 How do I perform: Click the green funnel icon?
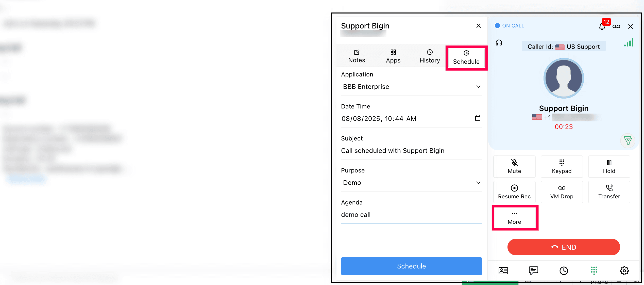point(628,140)
